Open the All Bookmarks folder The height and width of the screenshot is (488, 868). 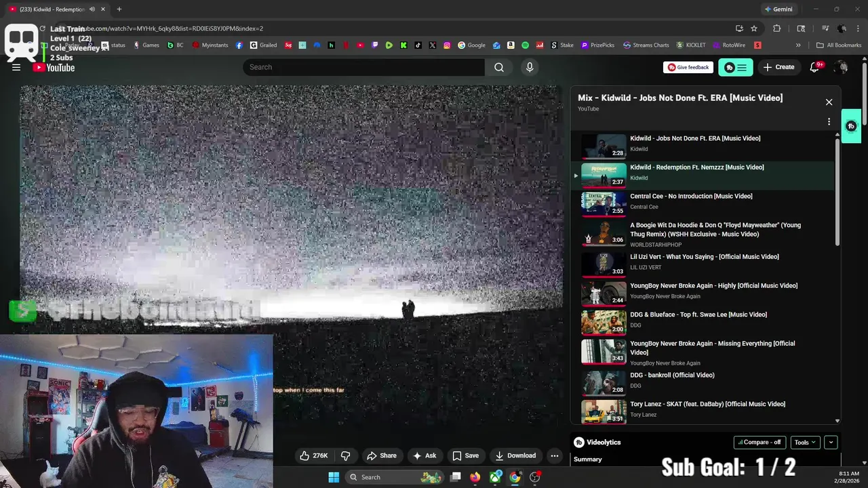pos(839,45)
